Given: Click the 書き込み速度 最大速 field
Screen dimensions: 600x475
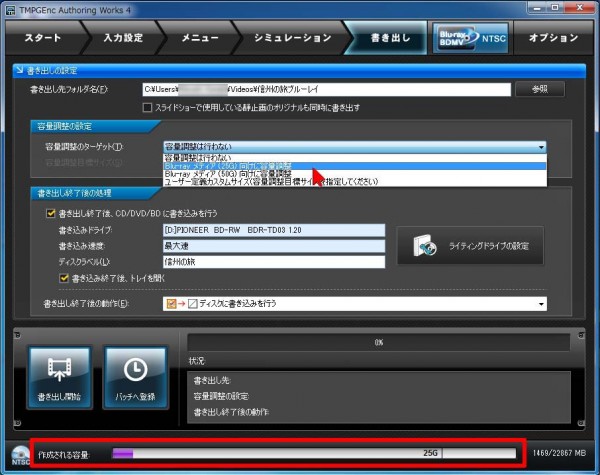Looking at the screenshot, I should coord(274,246).
